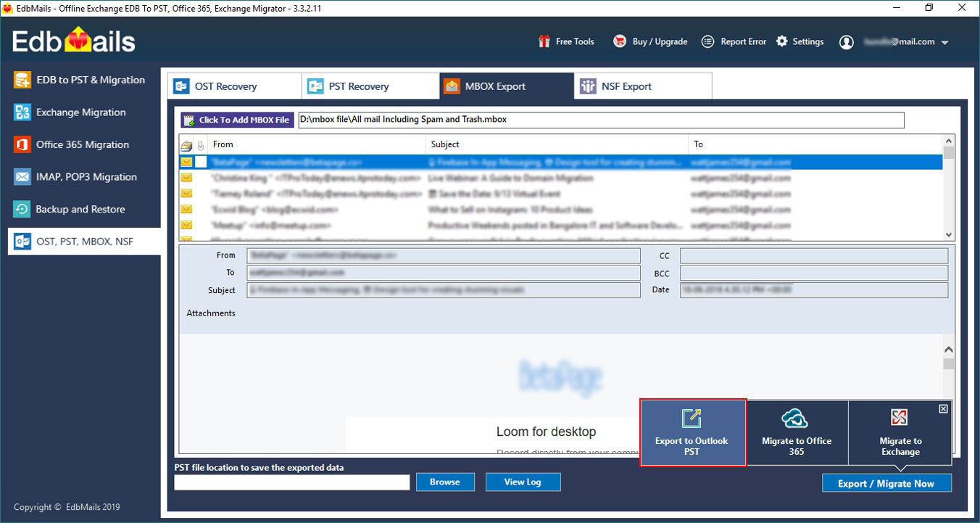Screen dimensions: 980x523
Task: Click the PST file location input field
Action: click(x=292, y=482)
